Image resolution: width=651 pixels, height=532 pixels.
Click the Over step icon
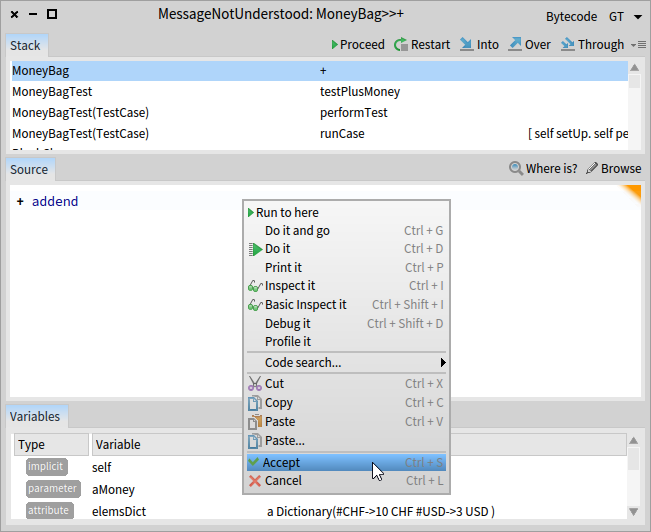(x=515, y=44)
